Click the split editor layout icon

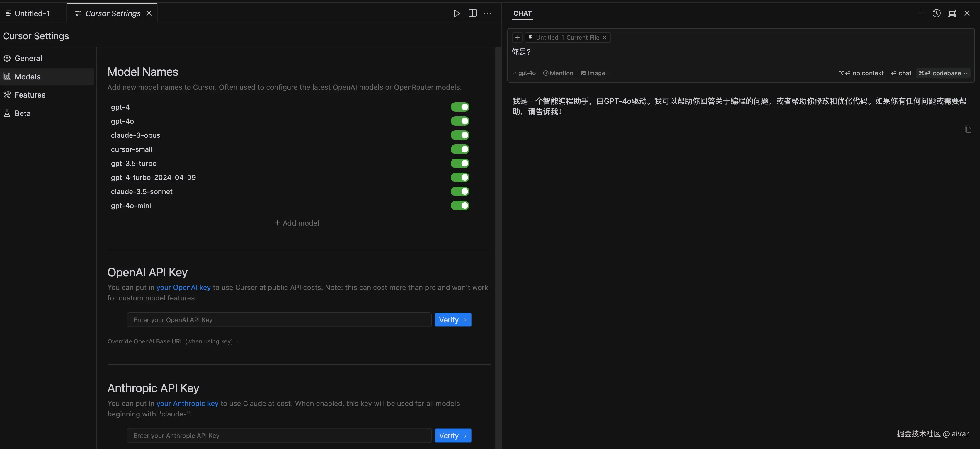coord(472,13)
